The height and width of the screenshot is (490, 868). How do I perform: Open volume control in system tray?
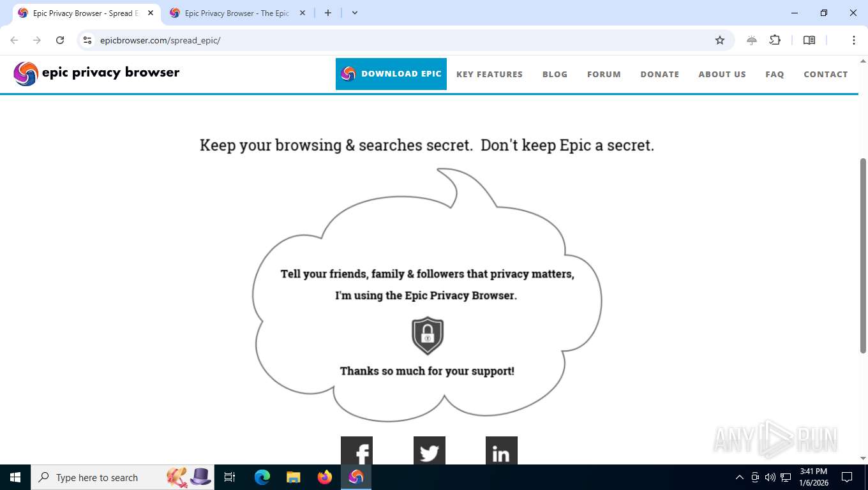770,477
